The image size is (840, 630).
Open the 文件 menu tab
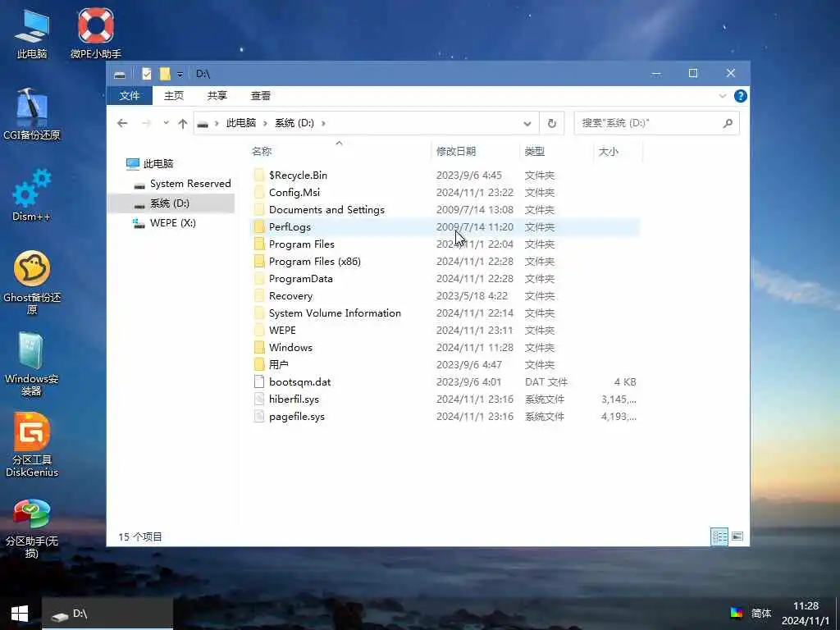(x=130, y=96)
